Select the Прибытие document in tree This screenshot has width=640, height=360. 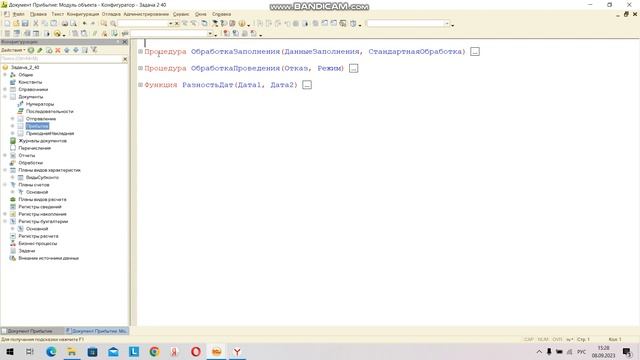(x=37, y=126)
